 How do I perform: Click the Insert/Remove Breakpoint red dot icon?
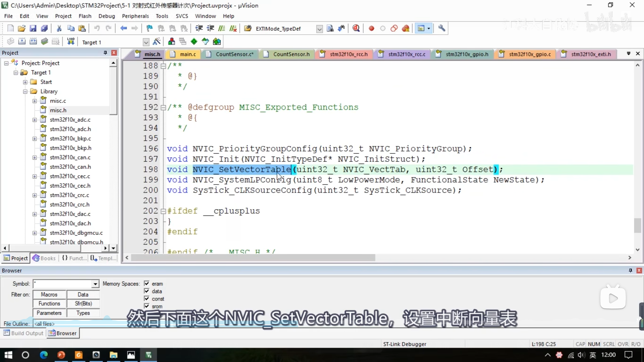(371, 28)
